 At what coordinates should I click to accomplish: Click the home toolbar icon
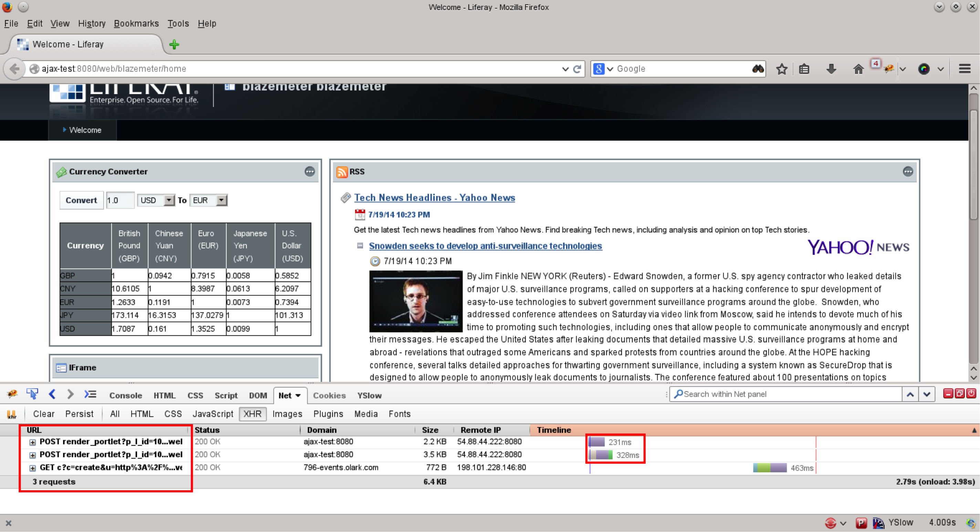[x=858, y=69]
